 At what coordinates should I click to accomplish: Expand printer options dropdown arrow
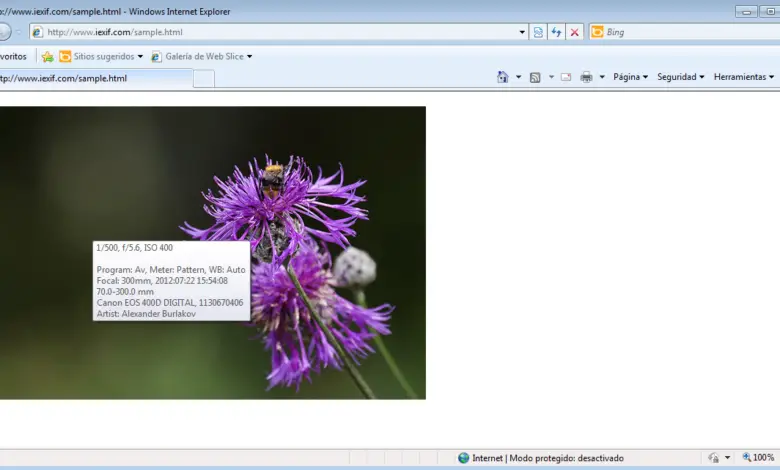[x=602, y=77]
